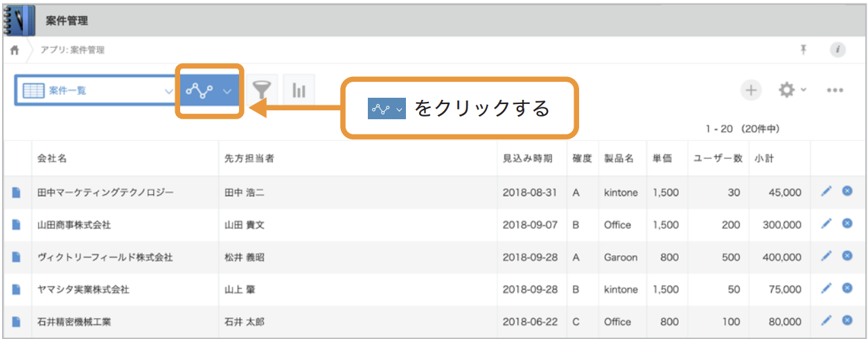This screenshot has height=339, width=868.
Task: Click the info icon at top right
Action: [838, 49]
